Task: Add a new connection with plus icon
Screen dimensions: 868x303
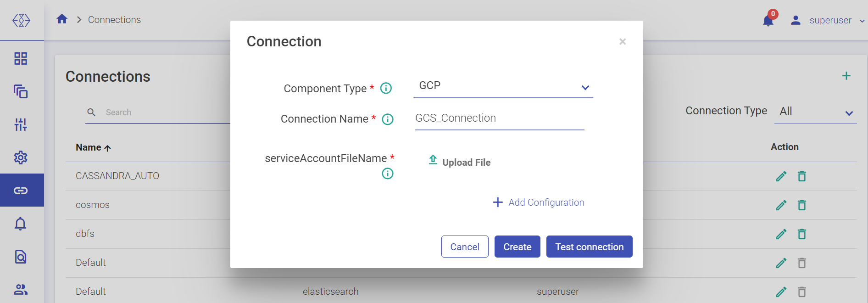Action: [x=846, y=76]
